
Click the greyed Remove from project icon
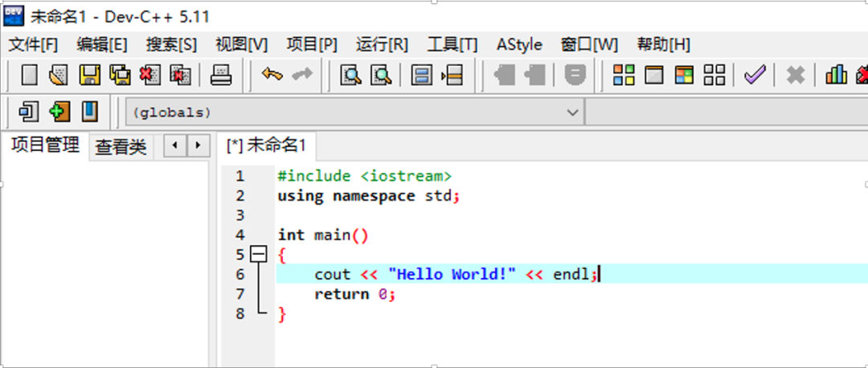point(534,75)
